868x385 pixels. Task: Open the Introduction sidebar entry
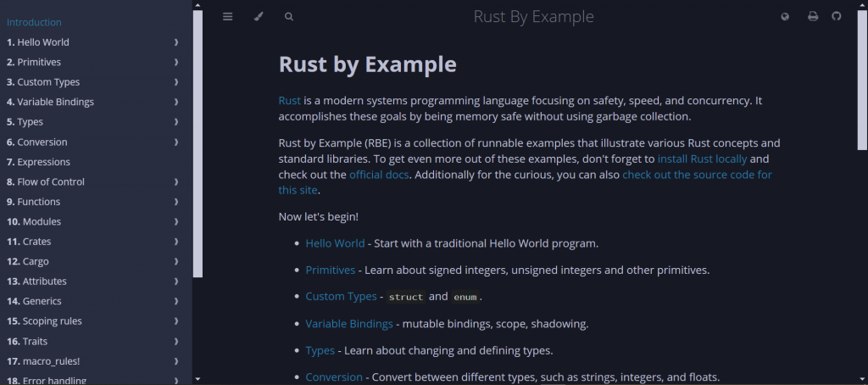click(34, 22)
